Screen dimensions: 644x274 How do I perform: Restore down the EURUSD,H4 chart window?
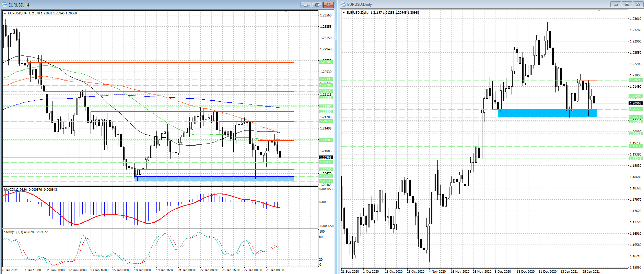317,5
